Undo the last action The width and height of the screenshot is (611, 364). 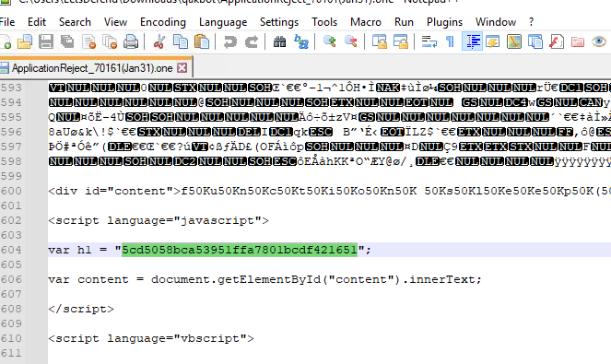tap(229, 41)
